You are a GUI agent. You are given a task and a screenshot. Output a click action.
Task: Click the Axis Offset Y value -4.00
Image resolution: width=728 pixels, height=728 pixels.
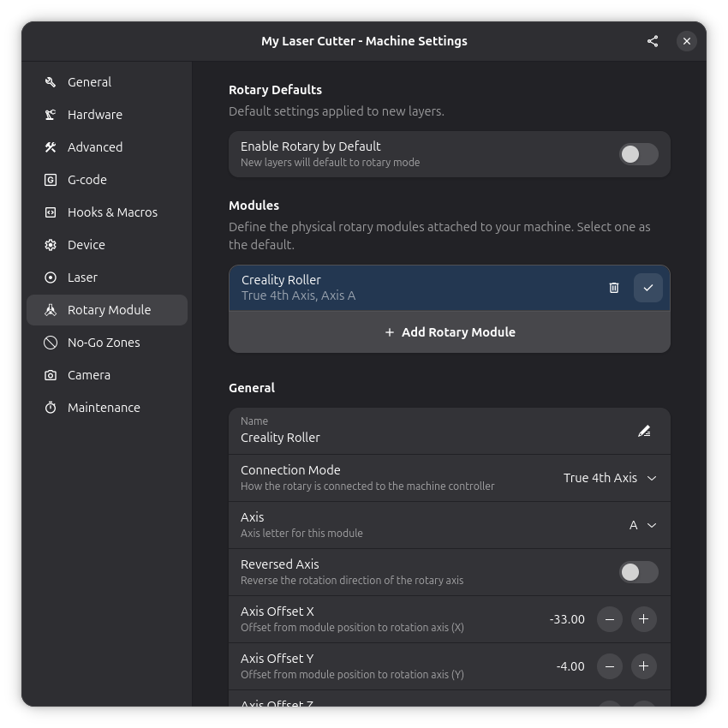(x=570, y=666)
